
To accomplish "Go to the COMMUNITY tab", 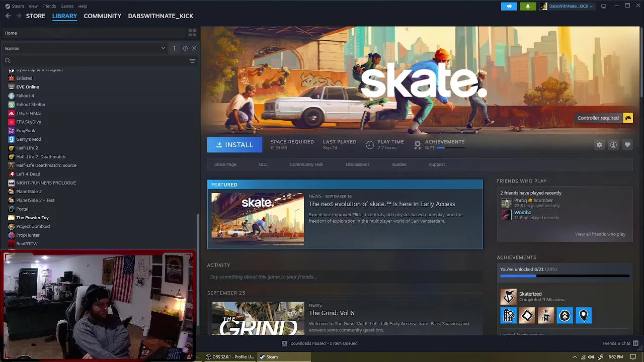I will [x=103, y=16].
